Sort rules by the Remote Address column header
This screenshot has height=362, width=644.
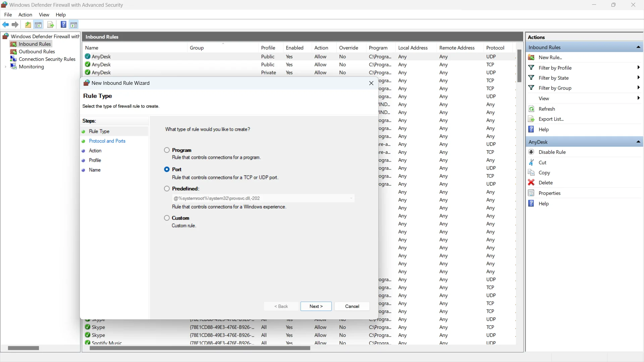click(460, 48)
